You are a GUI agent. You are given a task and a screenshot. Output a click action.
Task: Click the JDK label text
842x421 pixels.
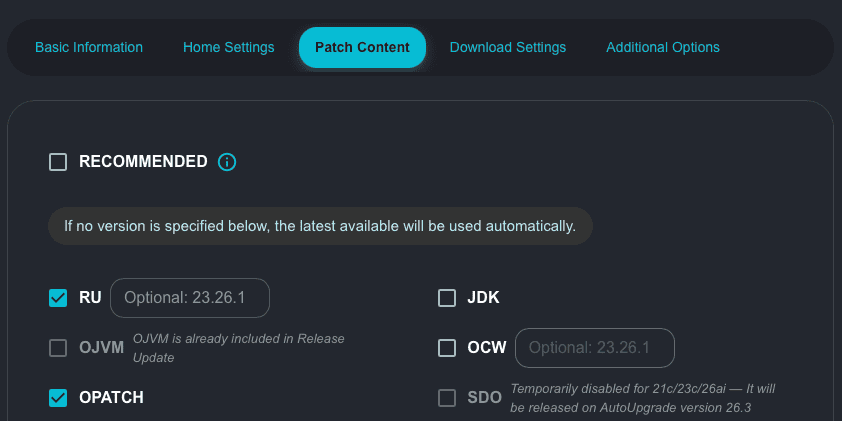click(x=483, y=297)
